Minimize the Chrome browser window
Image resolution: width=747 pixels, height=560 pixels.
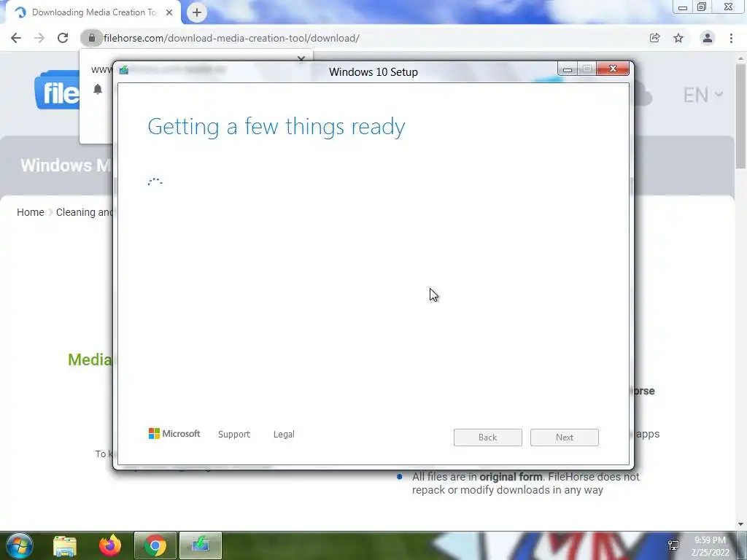683,7
